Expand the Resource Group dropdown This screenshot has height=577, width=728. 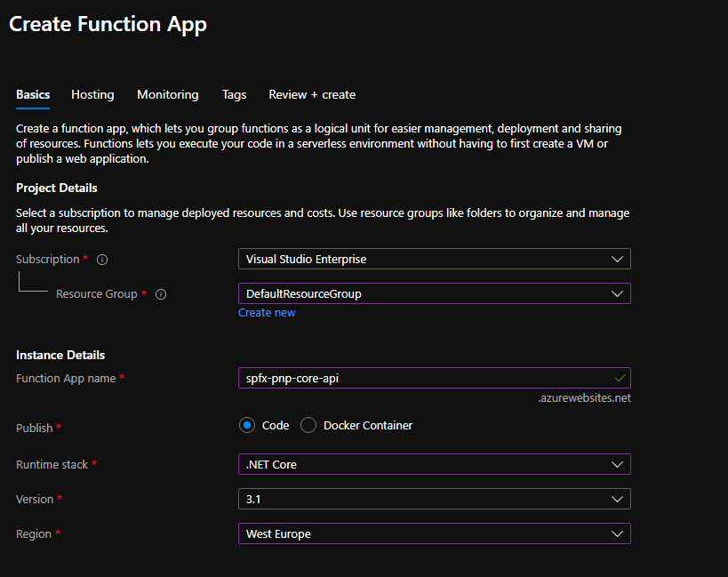434,293
